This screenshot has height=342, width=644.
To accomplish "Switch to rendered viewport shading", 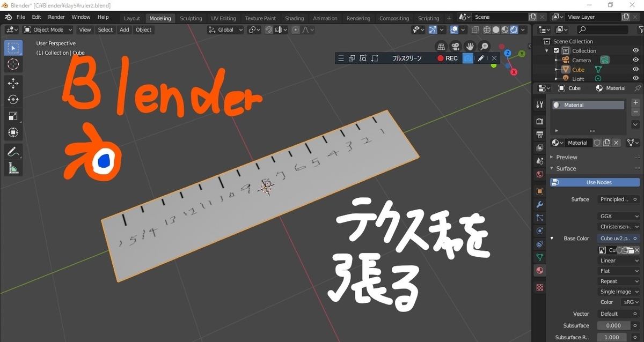I will pos(514,30).
